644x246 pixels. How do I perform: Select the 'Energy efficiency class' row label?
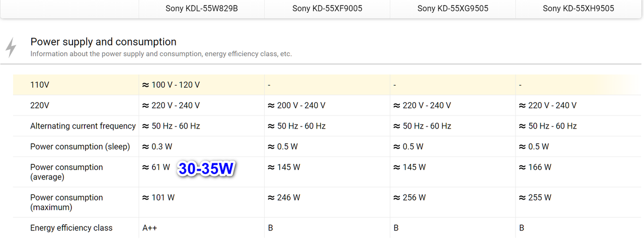[x=71, y=228]
